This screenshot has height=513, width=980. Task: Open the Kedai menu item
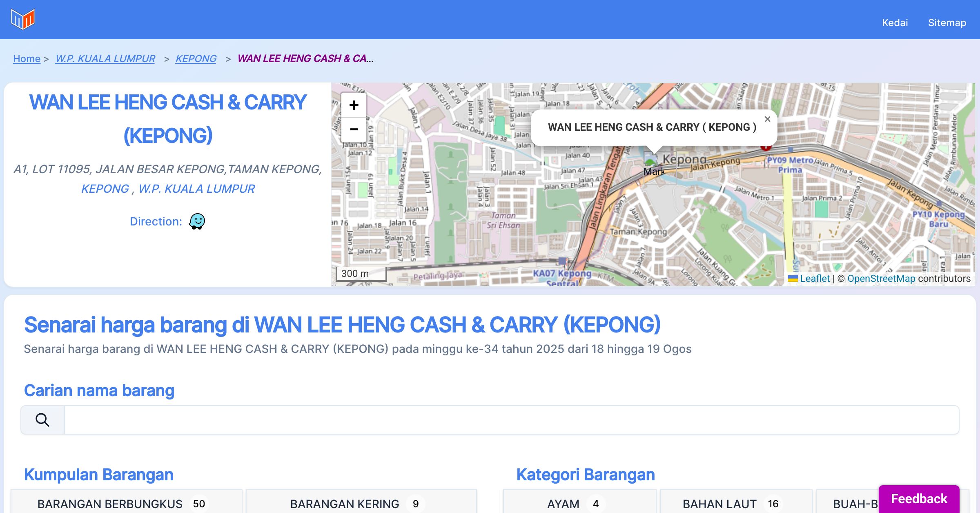point(895,22)
